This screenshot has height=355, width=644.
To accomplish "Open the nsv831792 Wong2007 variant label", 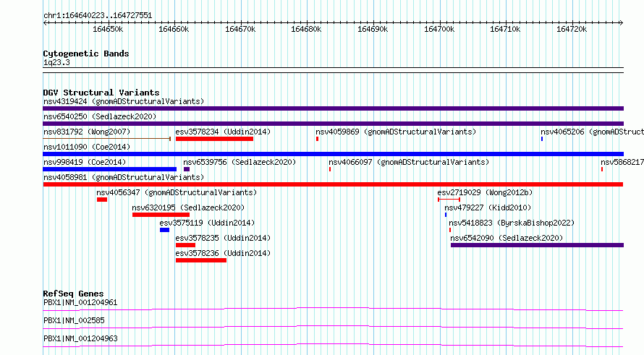I will (87, 132).
